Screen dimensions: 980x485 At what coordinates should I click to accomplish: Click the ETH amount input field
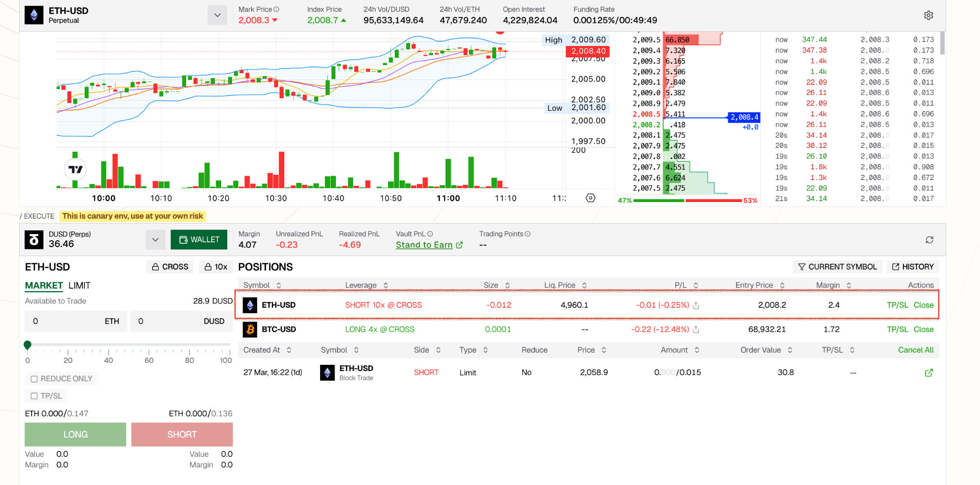pos(67,321)
